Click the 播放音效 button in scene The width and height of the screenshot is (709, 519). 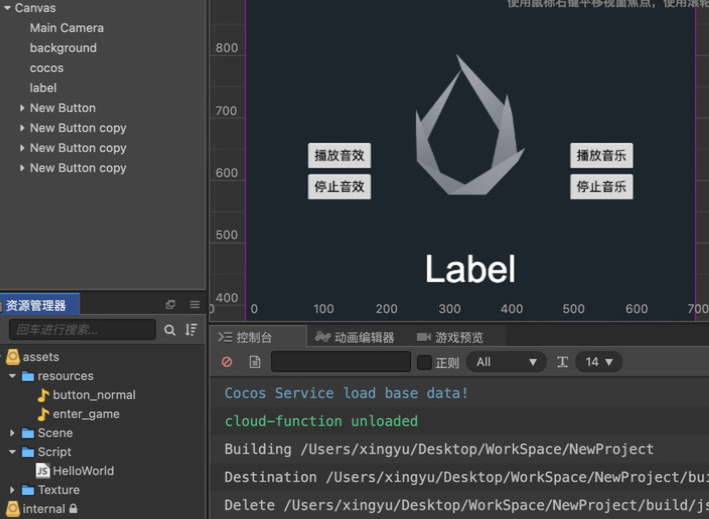(339, 156)
